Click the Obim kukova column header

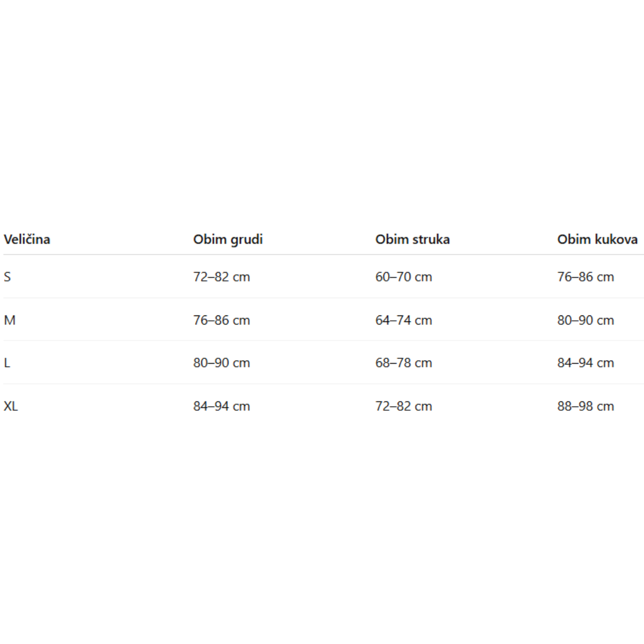click(x=597, y=239)
